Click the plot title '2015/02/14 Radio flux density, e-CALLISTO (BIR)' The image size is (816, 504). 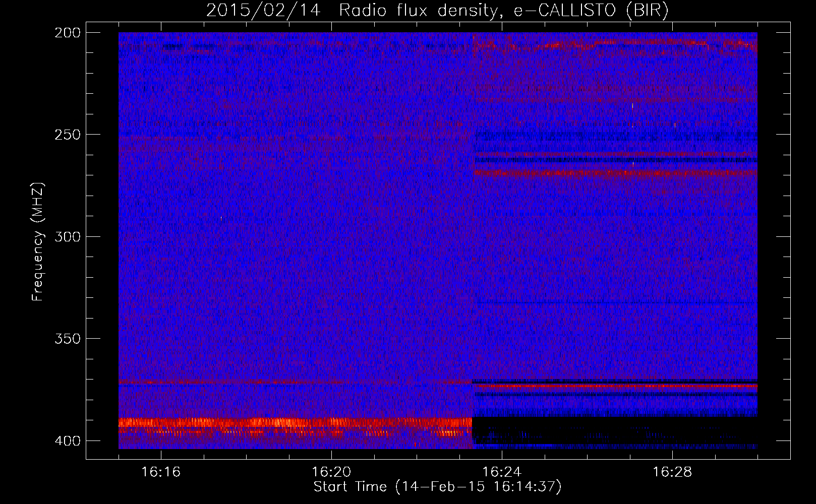[x=437, y=11]
